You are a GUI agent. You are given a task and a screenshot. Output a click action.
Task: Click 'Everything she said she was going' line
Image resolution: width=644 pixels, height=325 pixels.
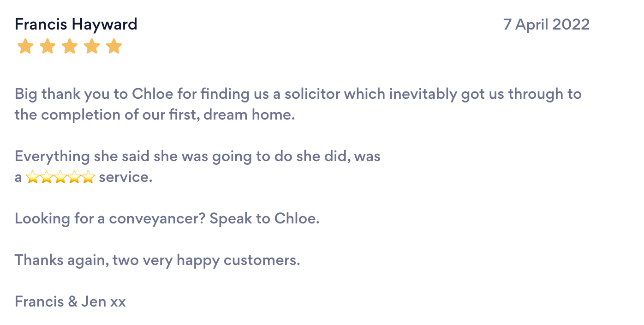point(197,156)
